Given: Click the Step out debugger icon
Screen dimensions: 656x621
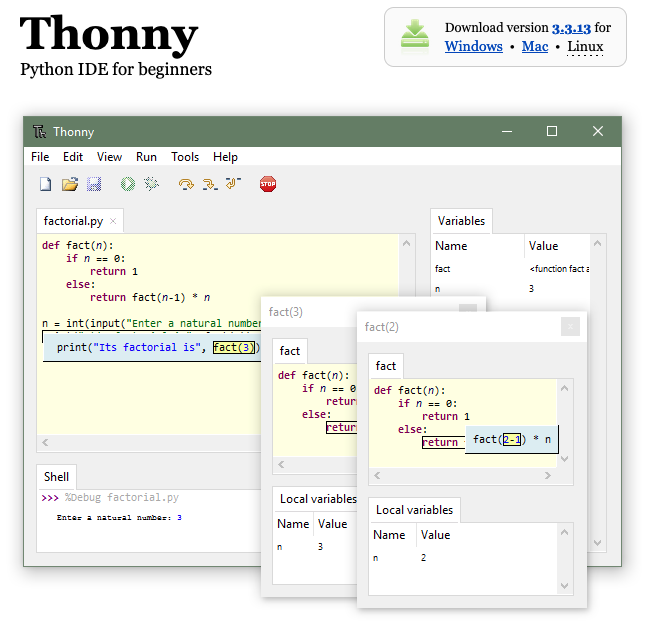Looking at the screenshot, I should (233, 183).
